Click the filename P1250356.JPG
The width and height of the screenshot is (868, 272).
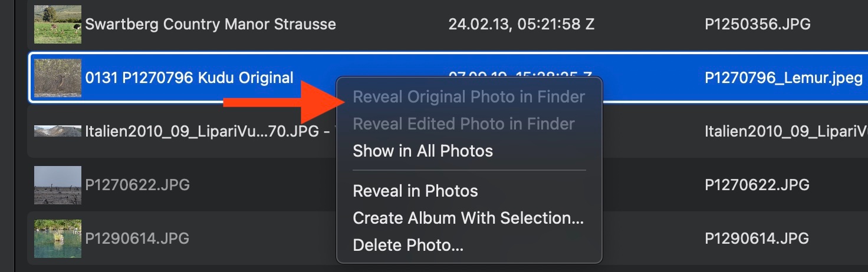(757, 25)
